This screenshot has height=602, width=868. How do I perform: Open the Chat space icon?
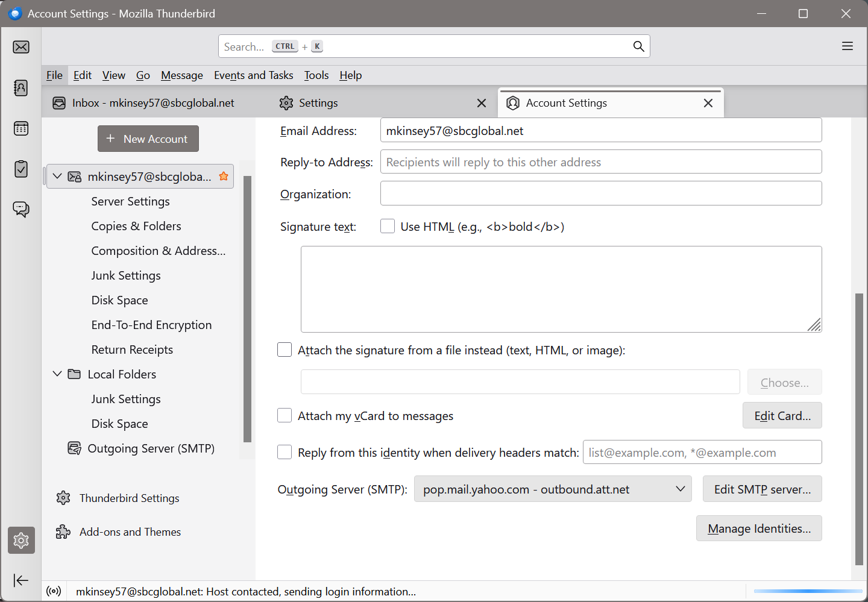(x=21, y=209)
